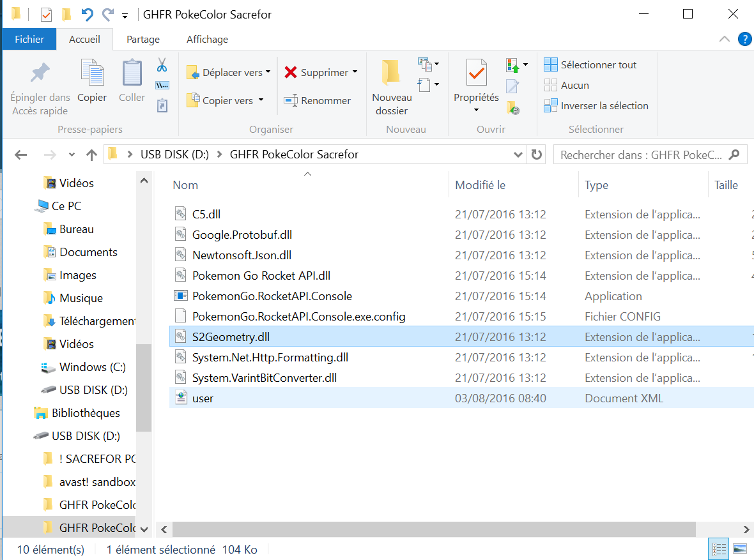The width and height of the screenshot is (754, 560).
Task: Pin folder with Épingler dans Accès rapide
Action: click(40, 89)
